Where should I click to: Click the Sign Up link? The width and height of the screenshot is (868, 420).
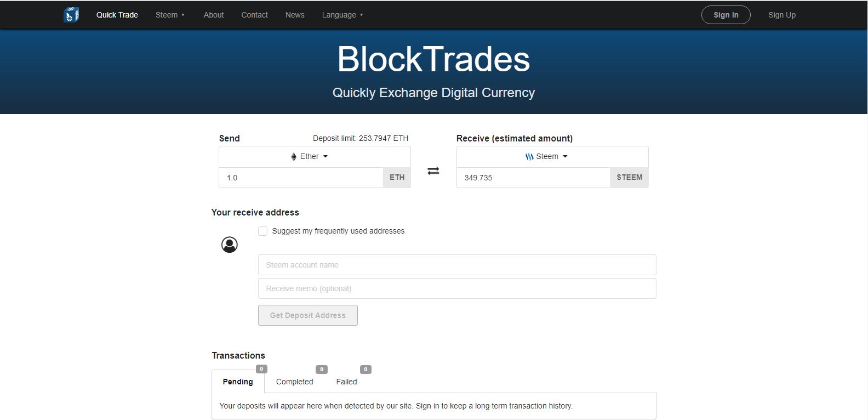[782, 15]
